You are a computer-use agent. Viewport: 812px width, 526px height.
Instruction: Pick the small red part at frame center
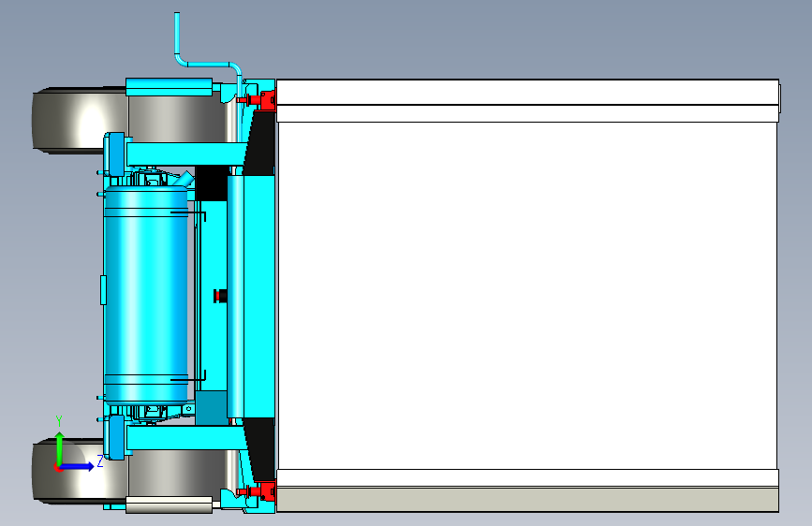(220, 296)
